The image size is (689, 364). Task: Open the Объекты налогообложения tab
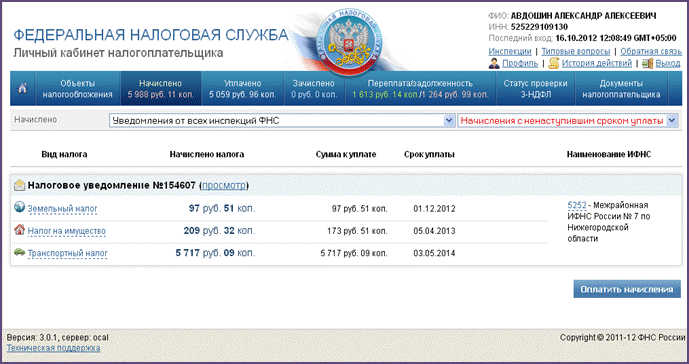(77, 88)
